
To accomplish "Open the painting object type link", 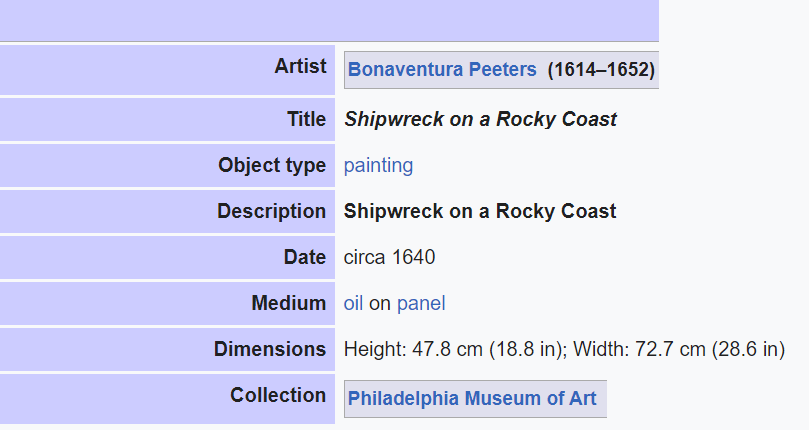I will point(378,166).
